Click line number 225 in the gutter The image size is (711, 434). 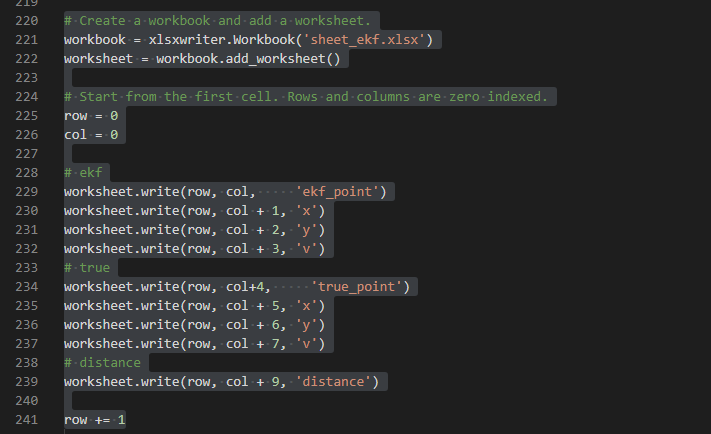(27, 116)
